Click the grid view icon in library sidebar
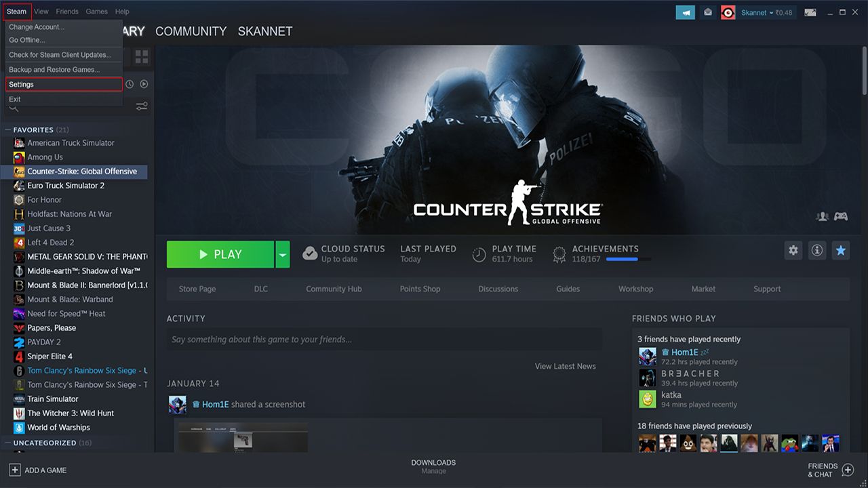The width and height of the screenshot is (868, 488). (x=141, y=57)
